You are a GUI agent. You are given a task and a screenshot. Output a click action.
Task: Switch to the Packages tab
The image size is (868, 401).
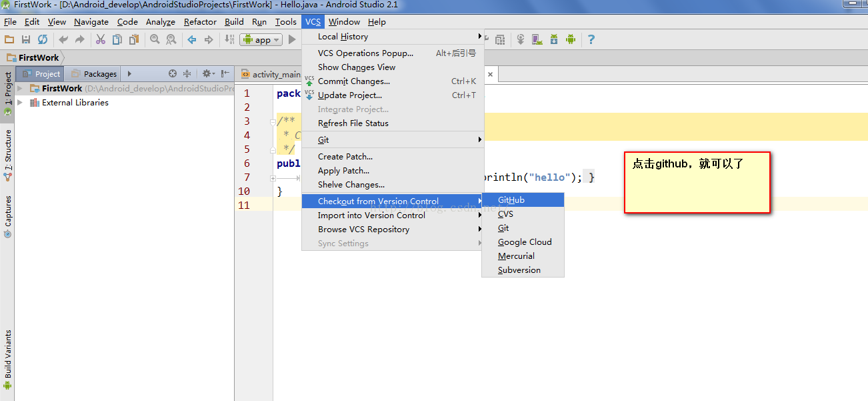pyautogui.click(x=94, y=74)
